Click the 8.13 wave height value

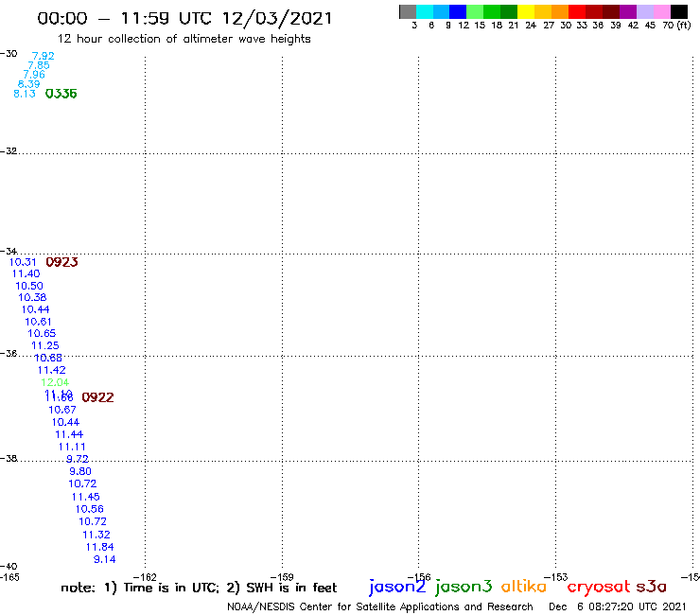coord(25,94)
